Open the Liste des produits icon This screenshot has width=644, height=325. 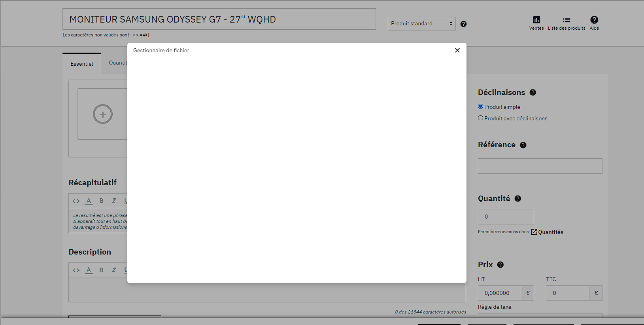(567, 23)
